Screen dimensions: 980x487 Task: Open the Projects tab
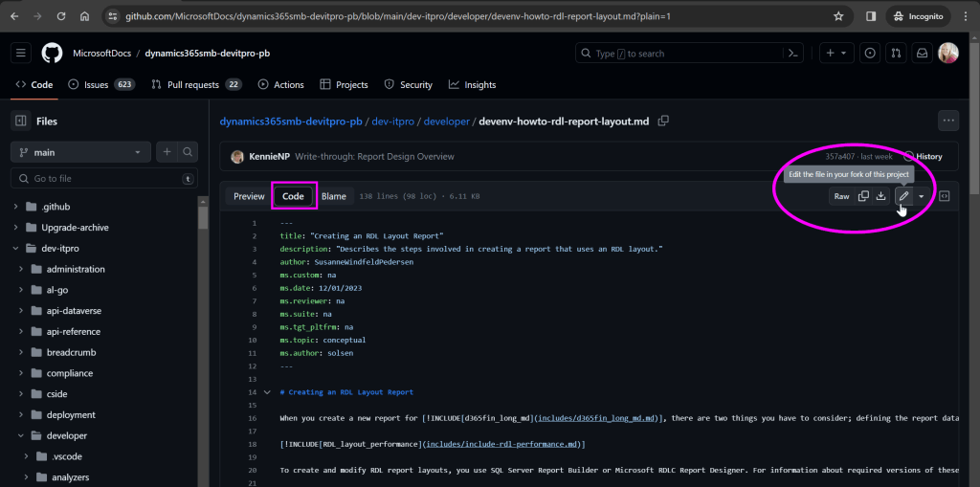coord(344,84)
